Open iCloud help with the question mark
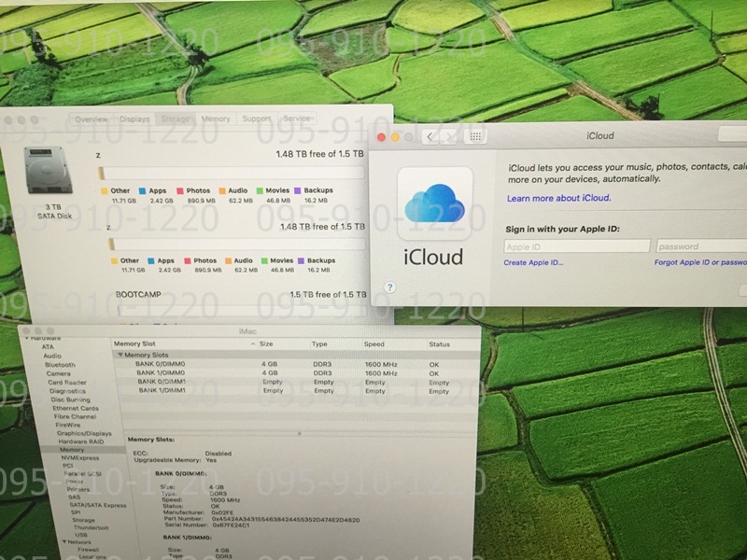 pyautogui.click(x=389, y=287)
